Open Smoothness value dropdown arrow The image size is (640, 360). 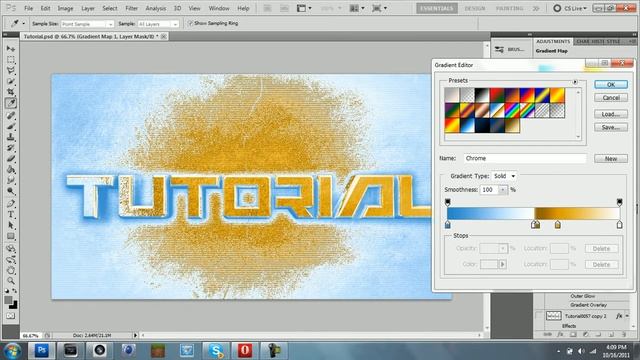[x=503, y=190]
